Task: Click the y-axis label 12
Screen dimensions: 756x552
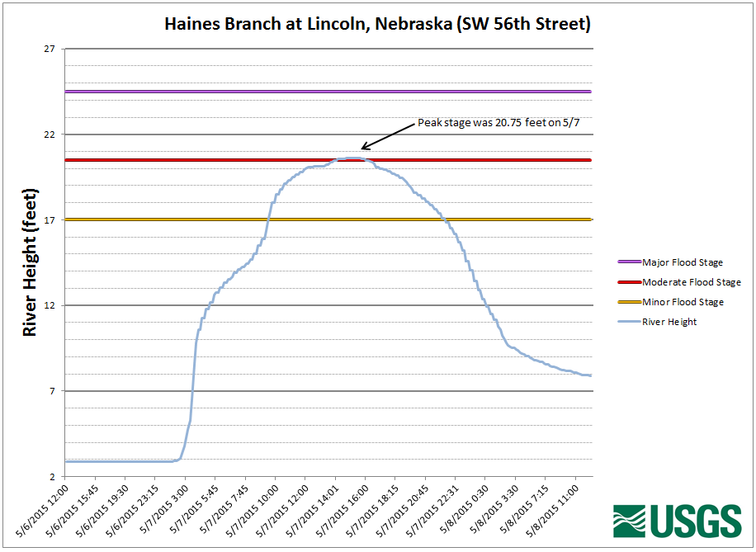Action: click(50, 305)
